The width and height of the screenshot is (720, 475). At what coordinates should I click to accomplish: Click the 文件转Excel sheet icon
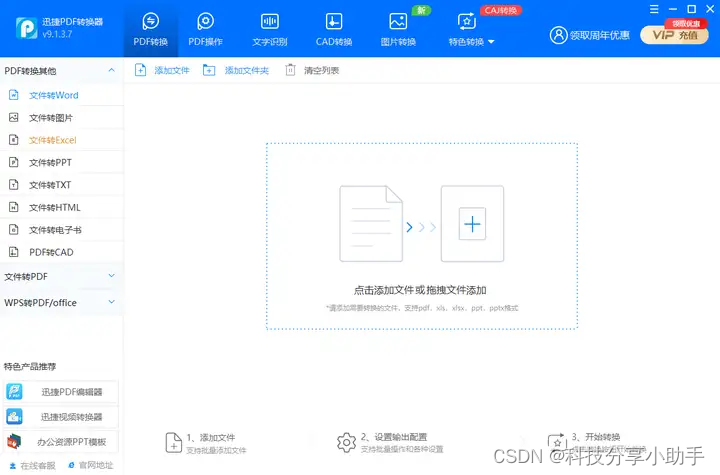point(14,140)
